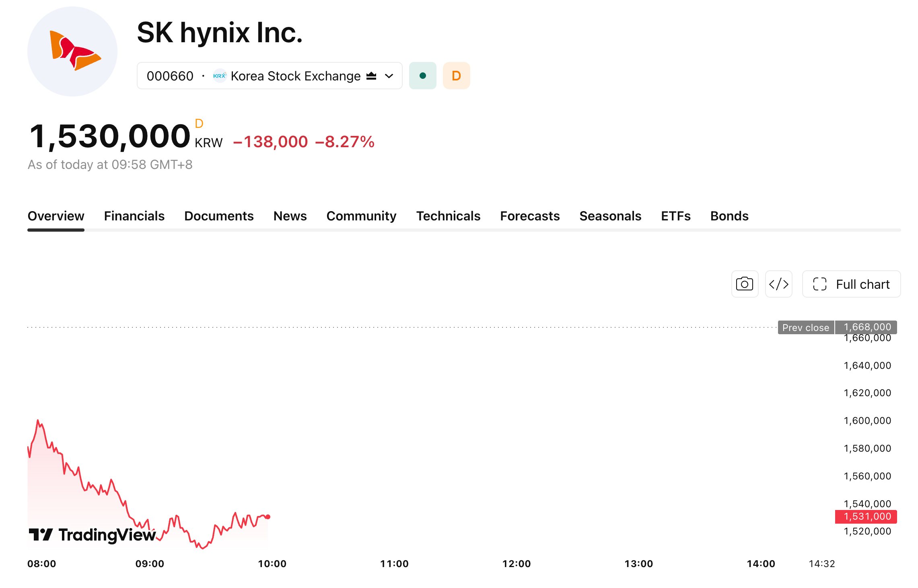The height and width of the screenshot is (588, 918).
Task: Click the 1,531,000 current price label
Action: tap(866, 516)
